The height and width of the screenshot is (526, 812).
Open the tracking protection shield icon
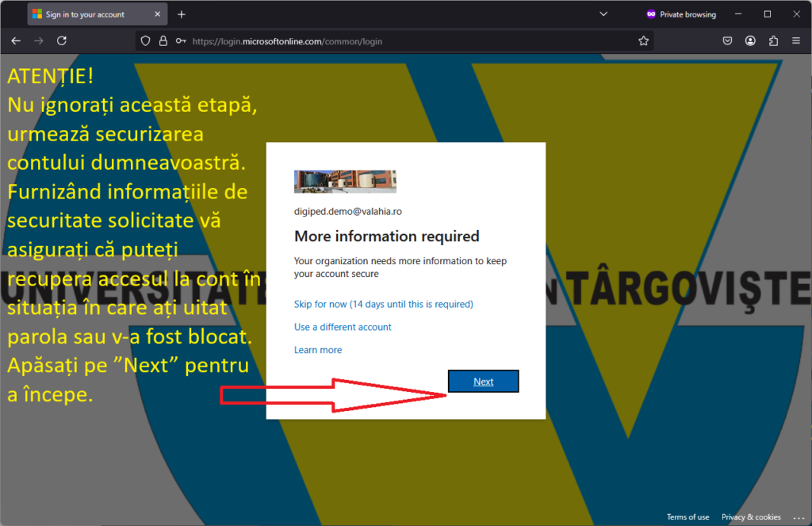146,41
